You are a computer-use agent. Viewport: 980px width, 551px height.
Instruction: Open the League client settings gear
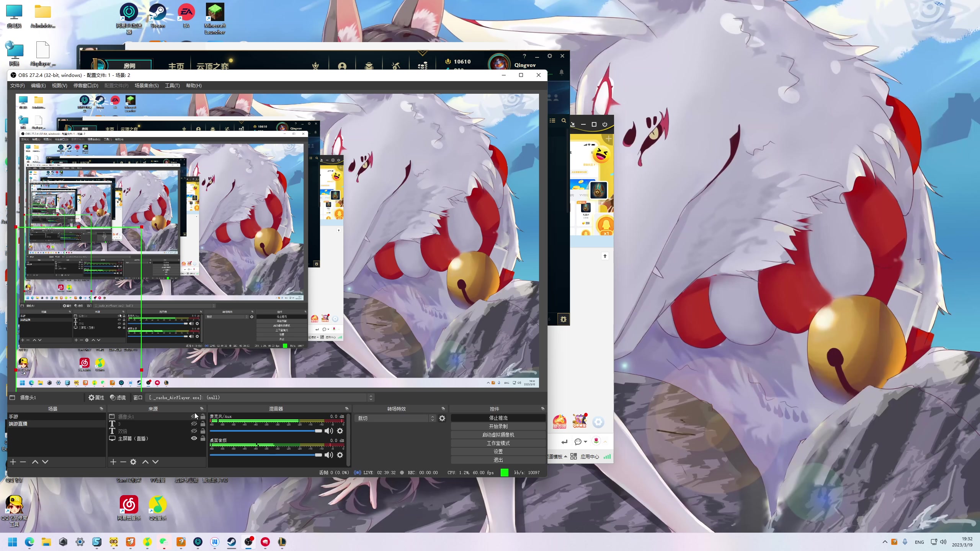550,56
